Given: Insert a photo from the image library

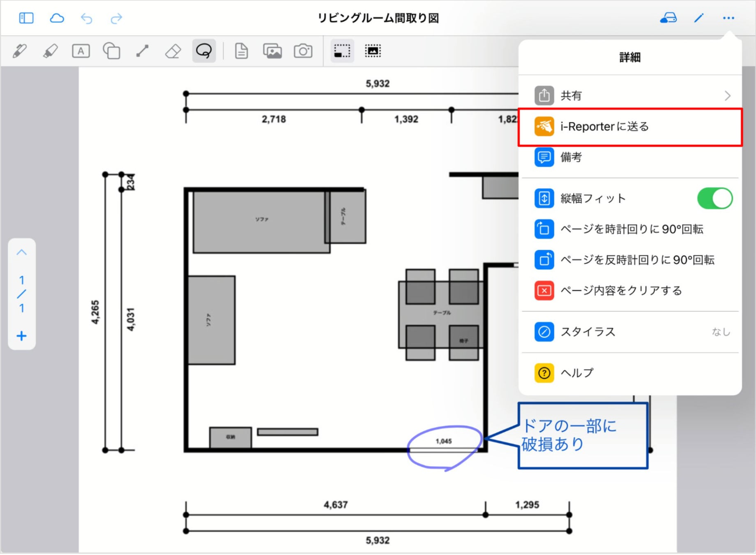Looking at the screenshot, I should 272,51.
